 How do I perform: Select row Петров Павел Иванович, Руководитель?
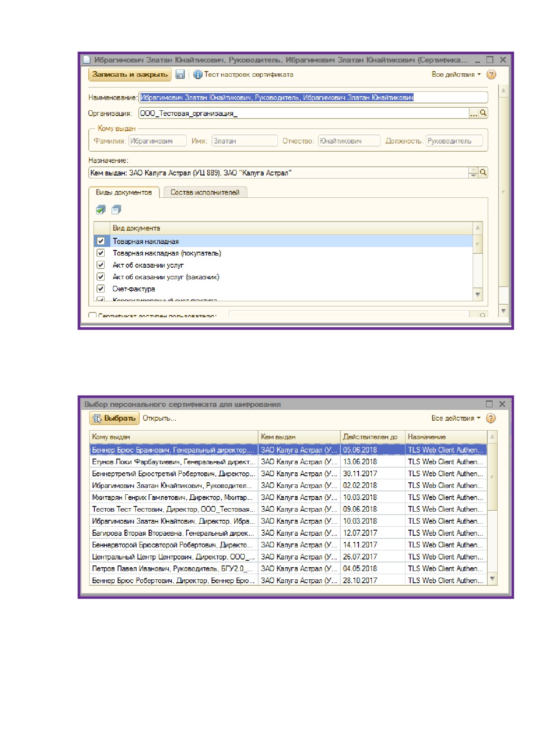point(288,569)
